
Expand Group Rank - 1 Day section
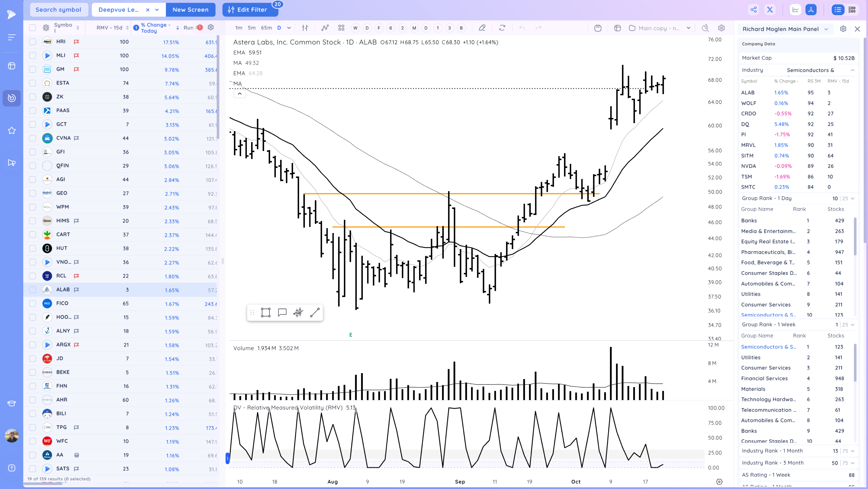click(853, 198)
